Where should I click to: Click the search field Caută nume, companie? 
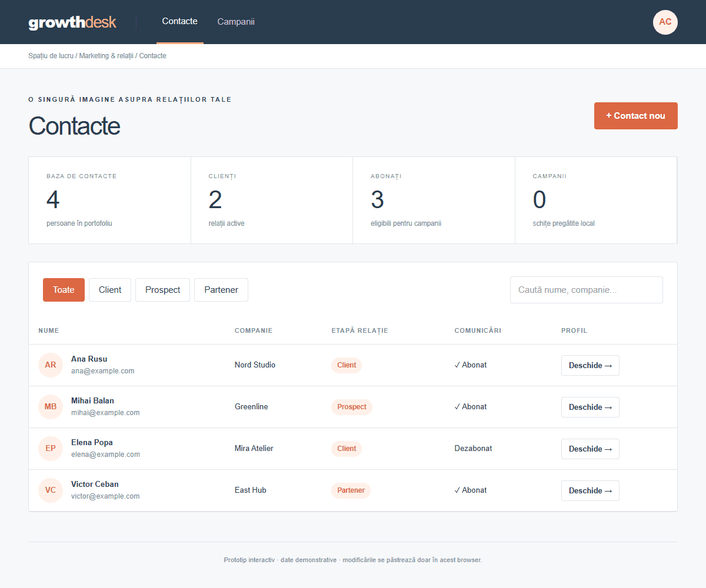point(587,290)
